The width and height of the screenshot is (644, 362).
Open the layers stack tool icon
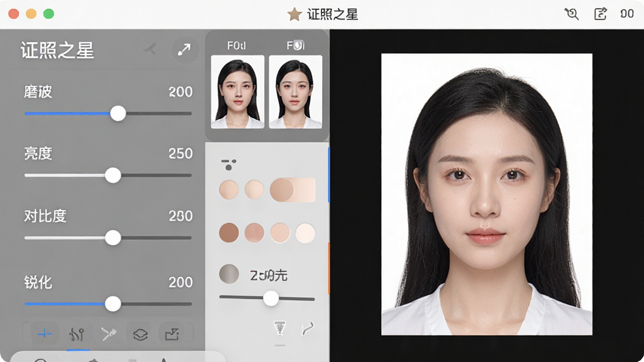click(140, 334)
